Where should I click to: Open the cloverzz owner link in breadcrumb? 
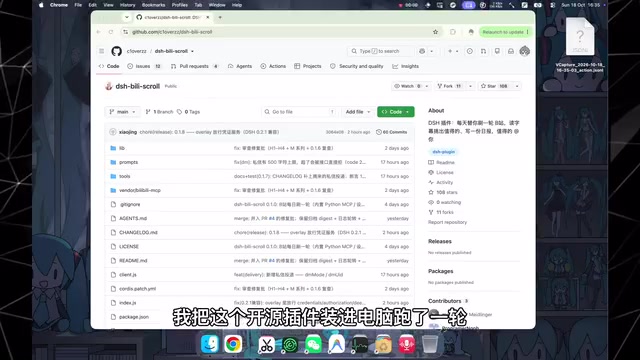pyautogui.click(x=136, y=51)
